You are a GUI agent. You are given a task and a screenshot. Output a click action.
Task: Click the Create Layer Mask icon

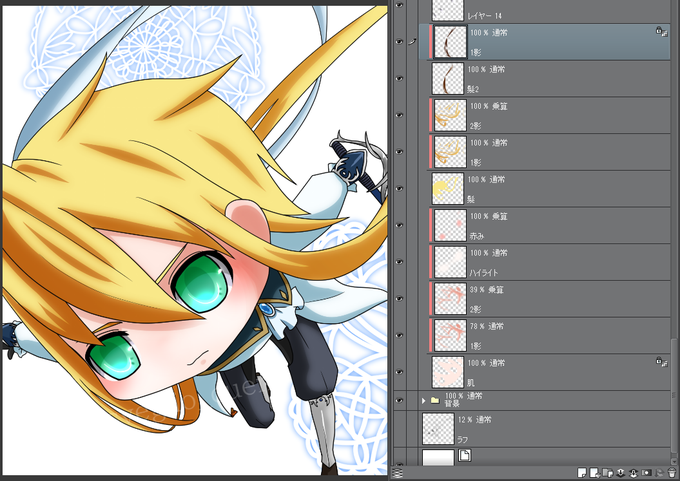point(646,473)
